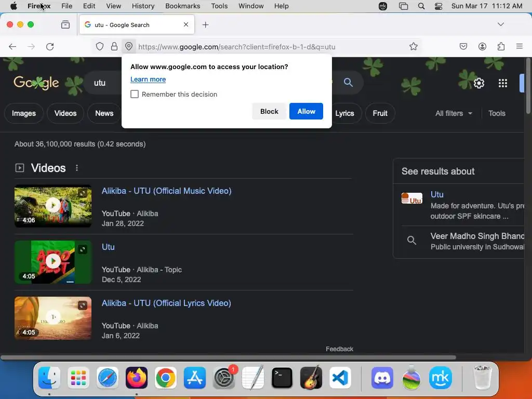Image resolution: width=532 pixels, height=399 pixels.
Task: Reload the current page
Action: (x=50, y=46)
